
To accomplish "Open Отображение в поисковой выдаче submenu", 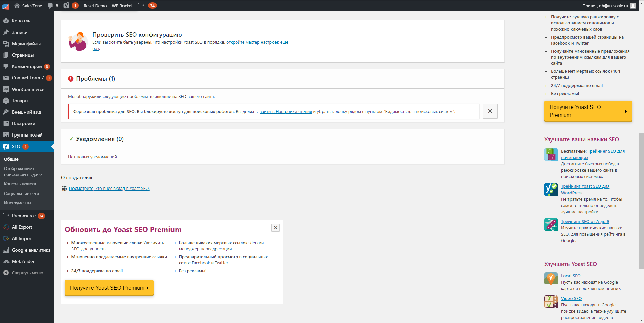I will pos(23,171).
